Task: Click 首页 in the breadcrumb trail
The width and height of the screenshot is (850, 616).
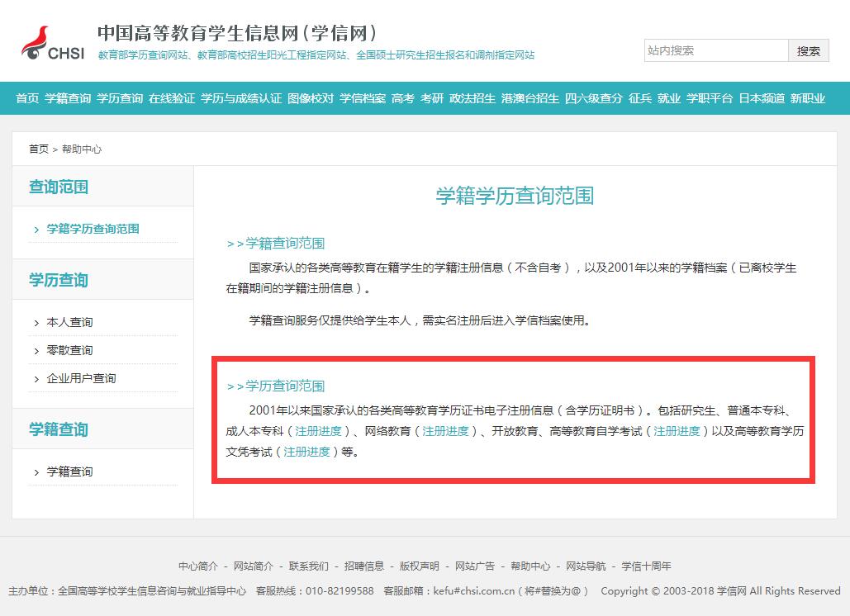Action: tap(38, 149)
